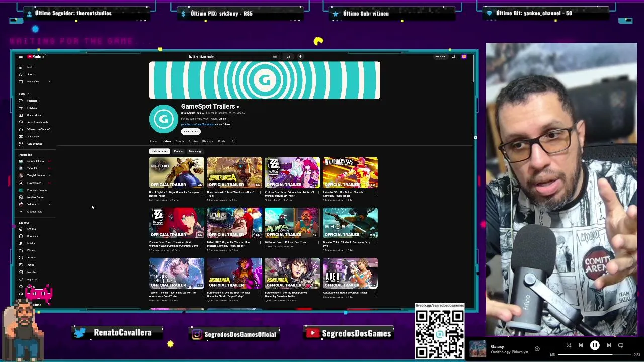Viewport: 644px width, 362px height.
Task: Toggle shuffle in the music player
Action: point(569,345)
